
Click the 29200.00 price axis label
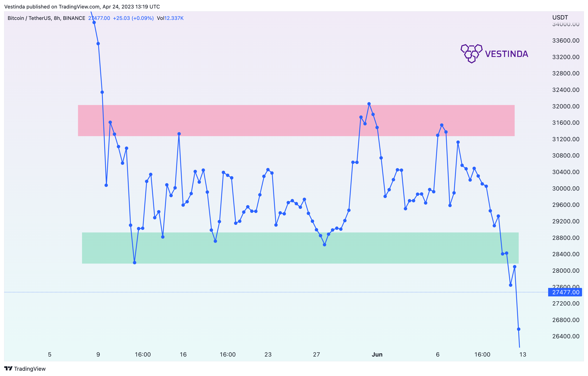pyautogui.click(x=566, y=221)
